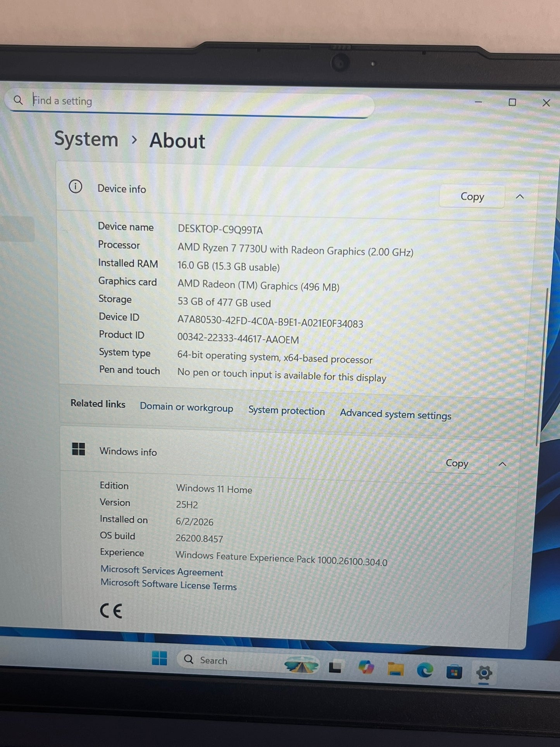Open Microsoft Store from the taskbar
This screenshot has width=560, height=747.
[454, 672]
